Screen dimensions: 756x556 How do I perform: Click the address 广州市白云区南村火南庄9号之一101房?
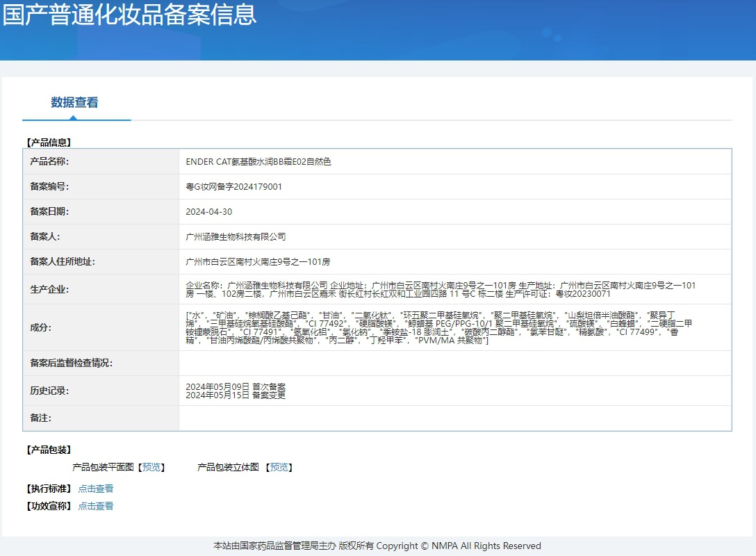click(258, 262)
